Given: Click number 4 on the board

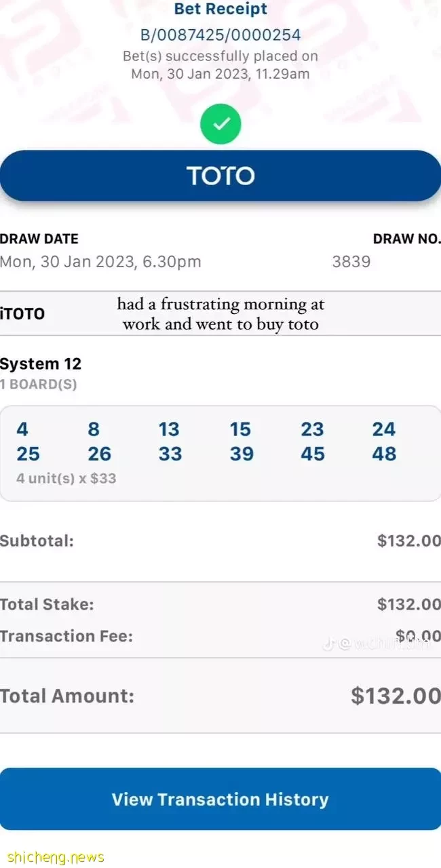Looking at the screenshot, I should pos(22,429).
